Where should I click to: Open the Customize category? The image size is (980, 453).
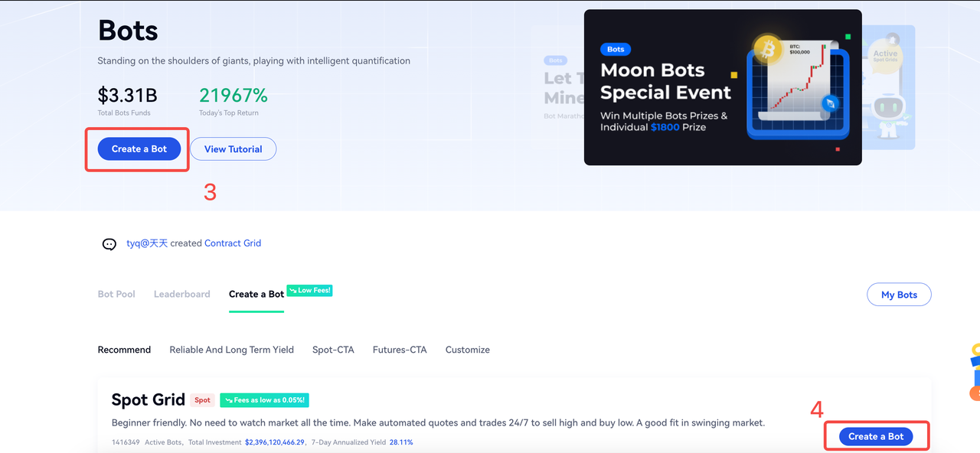click(467, 350)
